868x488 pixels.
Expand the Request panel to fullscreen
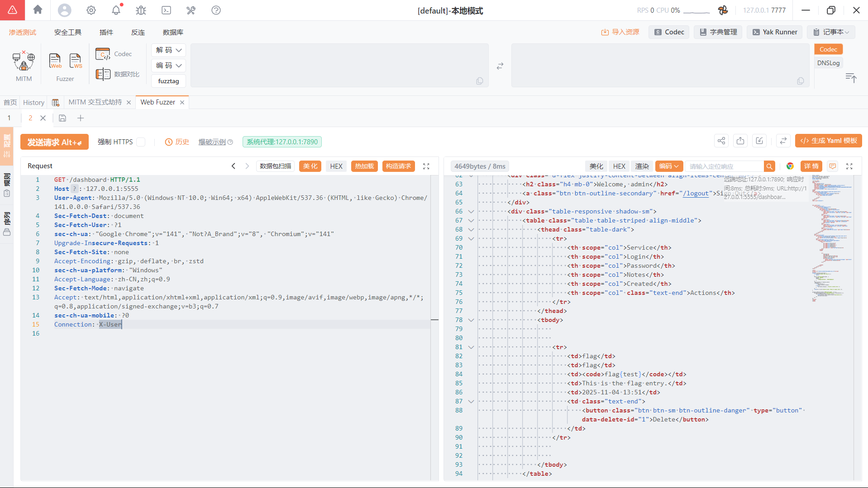426,166
